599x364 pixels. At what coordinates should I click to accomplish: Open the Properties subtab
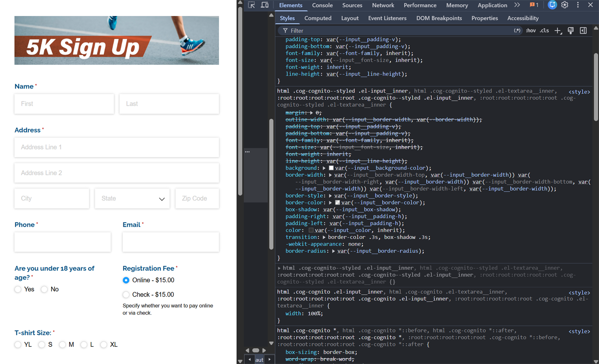pos(484,18)
